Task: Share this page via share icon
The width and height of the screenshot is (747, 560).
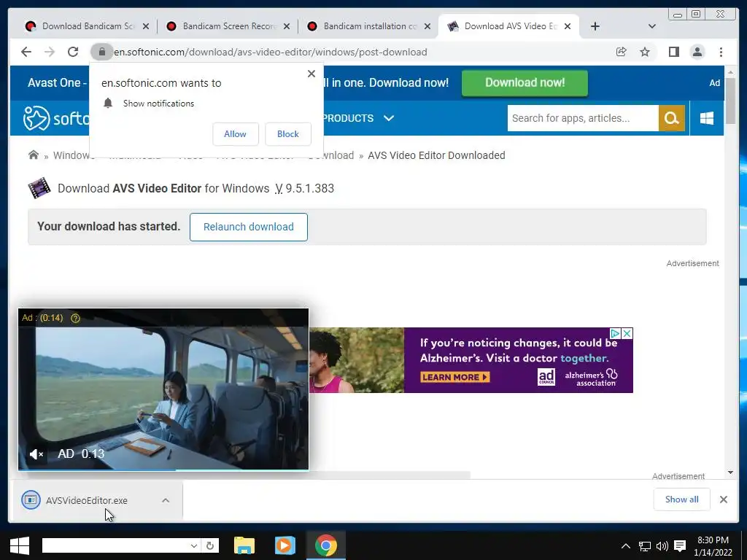Action: (622, 52)
